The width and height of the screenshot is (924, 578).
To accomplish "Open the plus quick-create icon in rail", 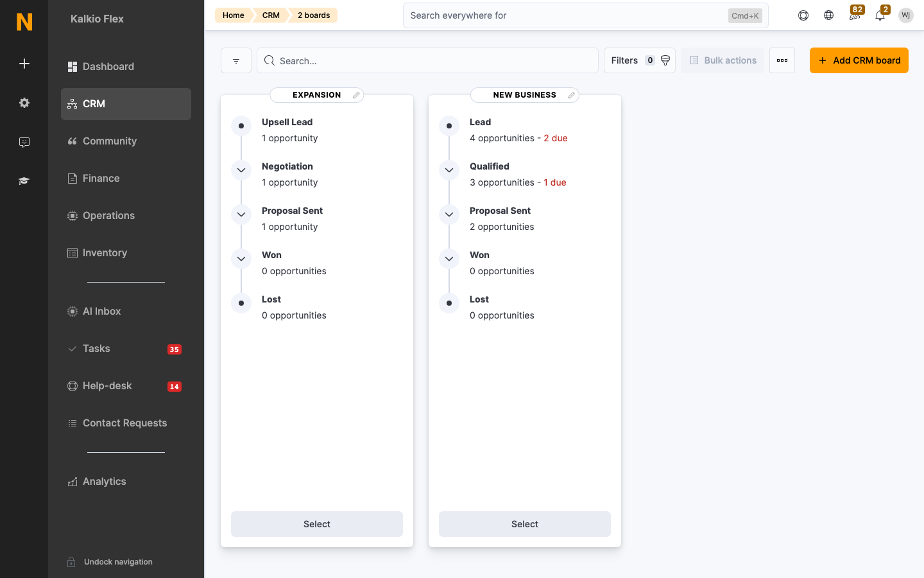I will 24,64.
